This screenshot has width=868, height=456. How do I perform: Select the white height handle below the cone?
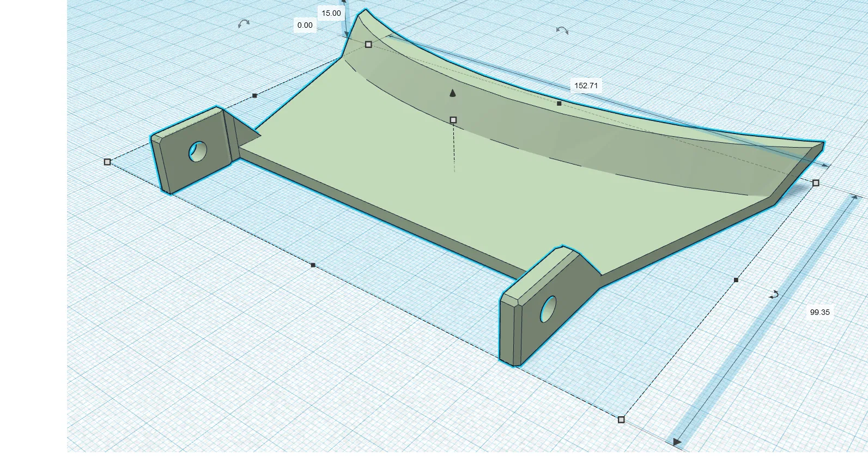click(453, 120)
